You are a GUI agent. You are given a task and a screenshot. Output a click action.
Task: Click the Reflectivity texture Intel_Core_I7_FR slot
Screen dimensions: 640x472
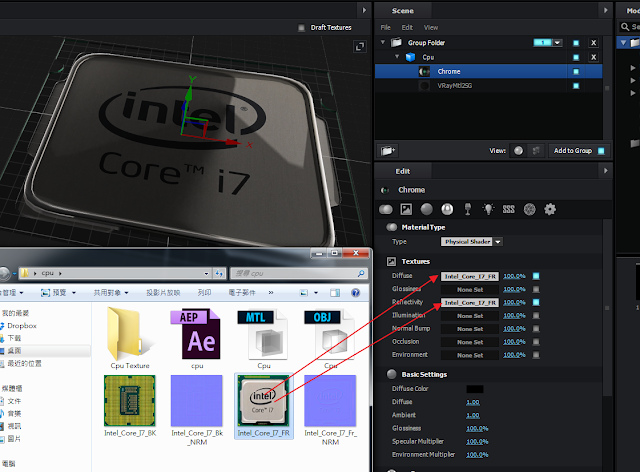pyautogui.click(x=470, y=303)
